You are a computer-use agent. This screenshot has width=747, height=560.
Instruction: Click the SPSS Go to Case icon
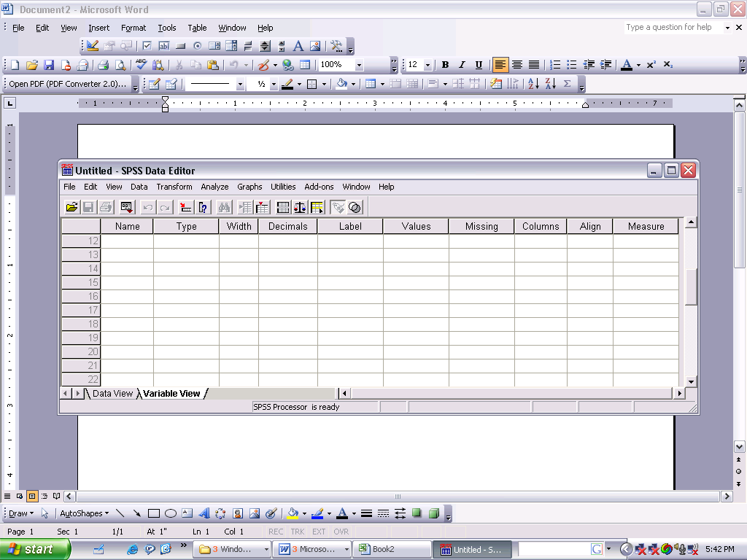click(x=186, y=207)
